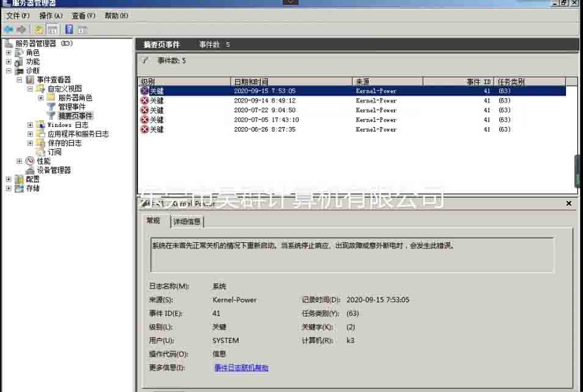Select the 设备管理器 icon in tree
Viewport: 583px width, 392px height.
click(x=30, y=170)
